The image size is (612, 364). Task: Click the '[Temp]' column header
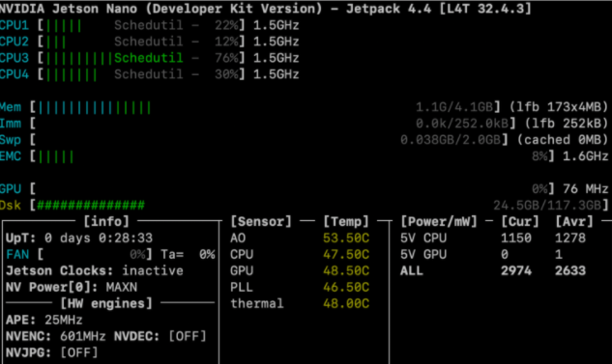click(346, 222)
